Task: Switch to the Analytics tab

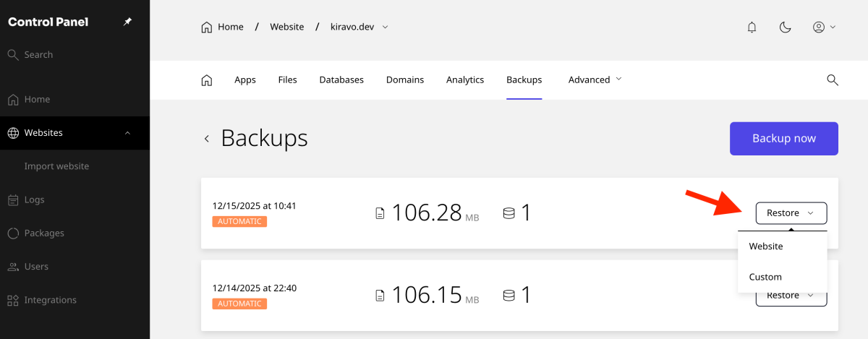Action: [x=465, y=80]
